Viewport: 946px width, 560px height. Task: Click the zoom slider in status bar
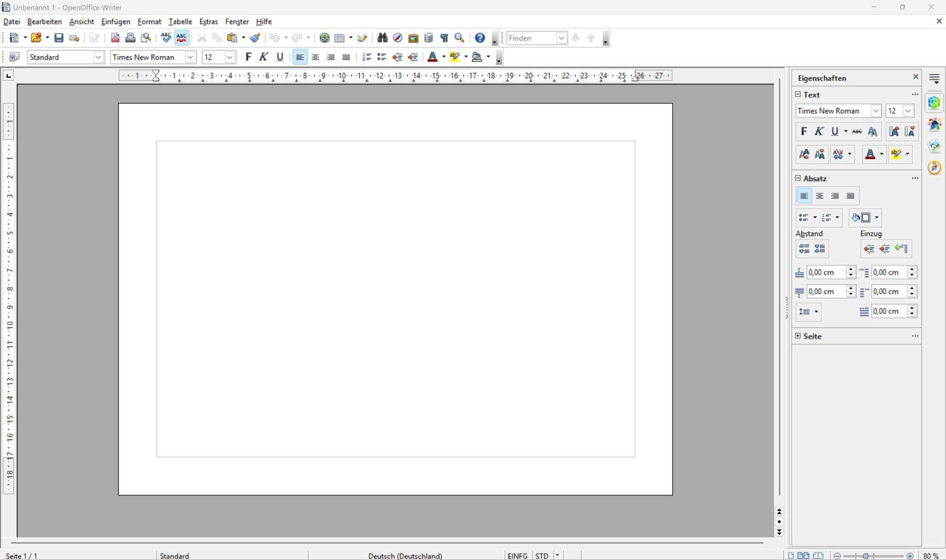click(x=866, y=556)
